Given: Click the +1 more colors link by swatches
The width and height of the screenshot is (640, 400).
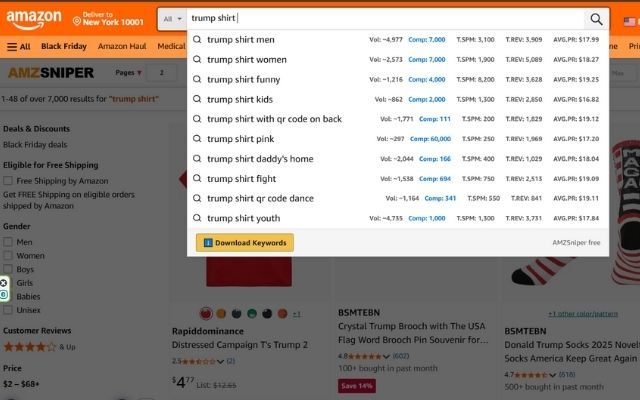Looking at the screenshot, I should click(x=297, y=314).
